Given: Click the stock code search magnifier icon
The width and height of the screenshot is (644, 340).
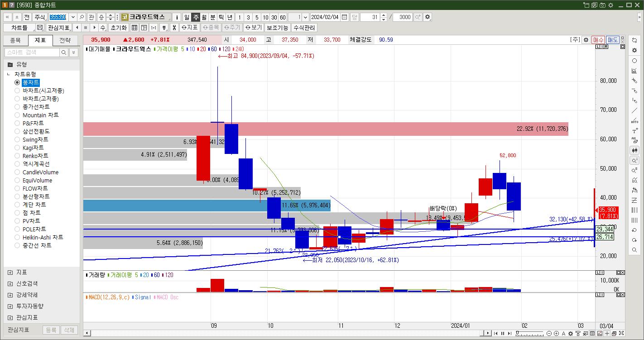Looking at the screenshot, I should [82, 17].
